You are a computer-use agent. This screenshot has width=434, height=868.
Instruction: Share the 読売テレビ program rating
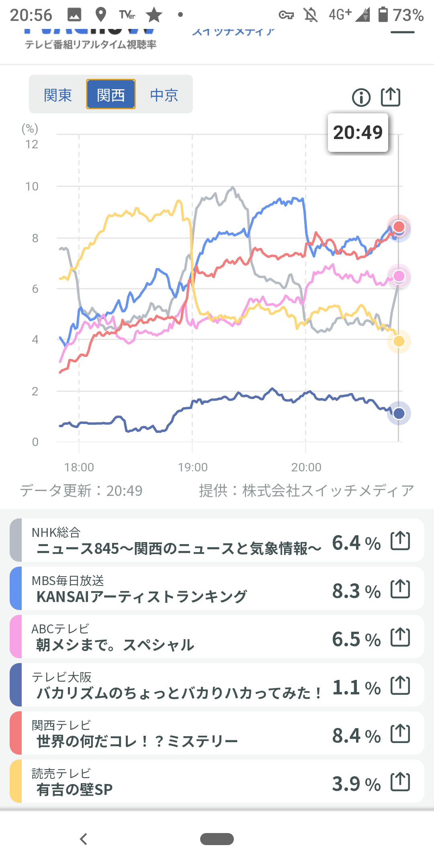[x=400, y=782]
